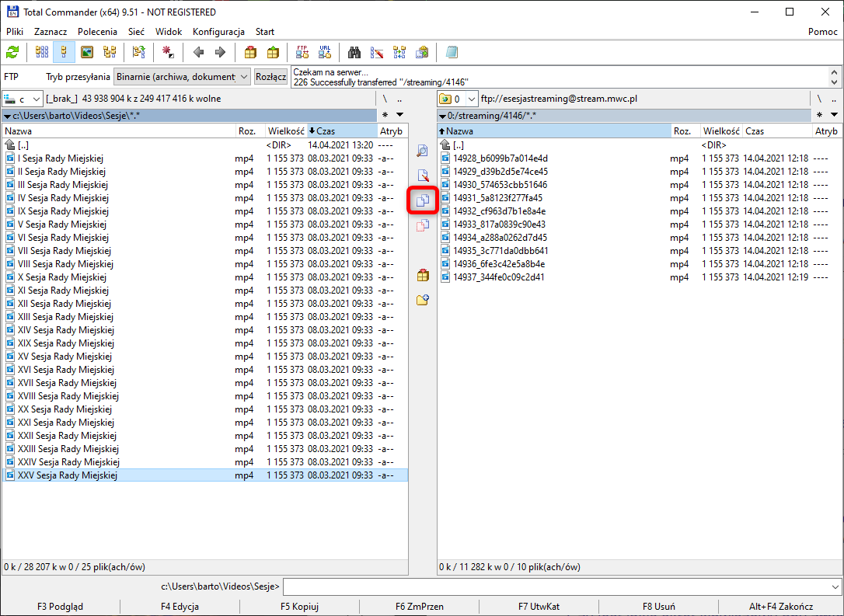Toggle the thumbnail view toolbar button
844x616 pixels.
pyautogui.click(x=87, y=52)
